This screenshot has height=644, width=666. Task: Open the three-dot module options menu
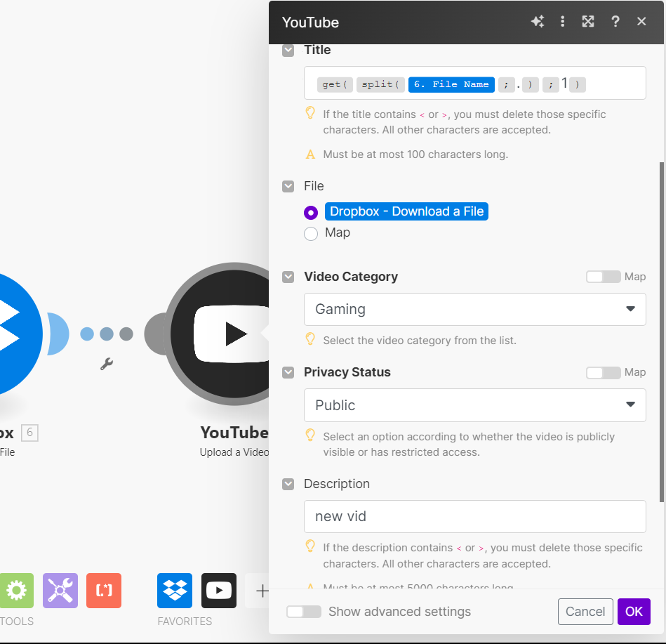click(x=562, y=21)
